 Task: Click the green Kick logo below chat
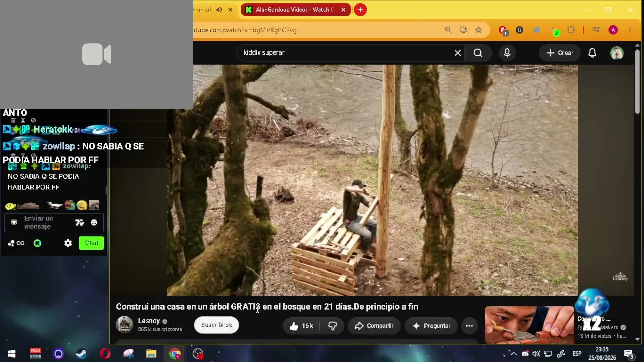click(37, 243)
